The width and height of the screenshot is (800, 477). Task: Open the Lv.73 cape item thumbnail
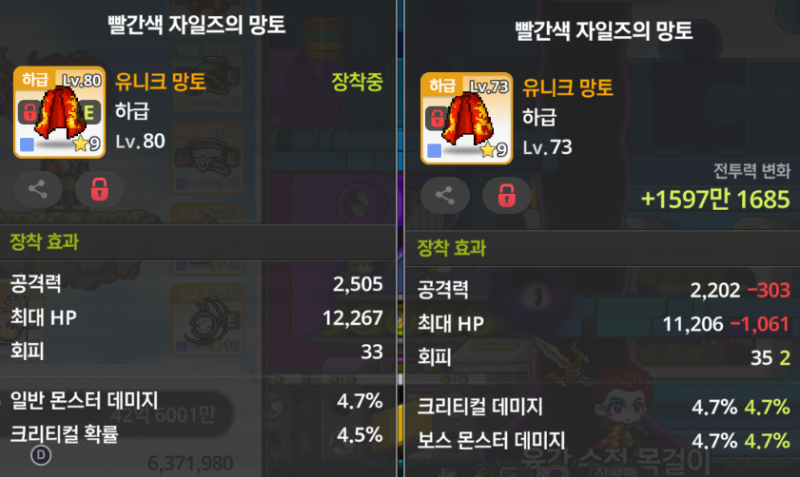click(x=466, y=118)
